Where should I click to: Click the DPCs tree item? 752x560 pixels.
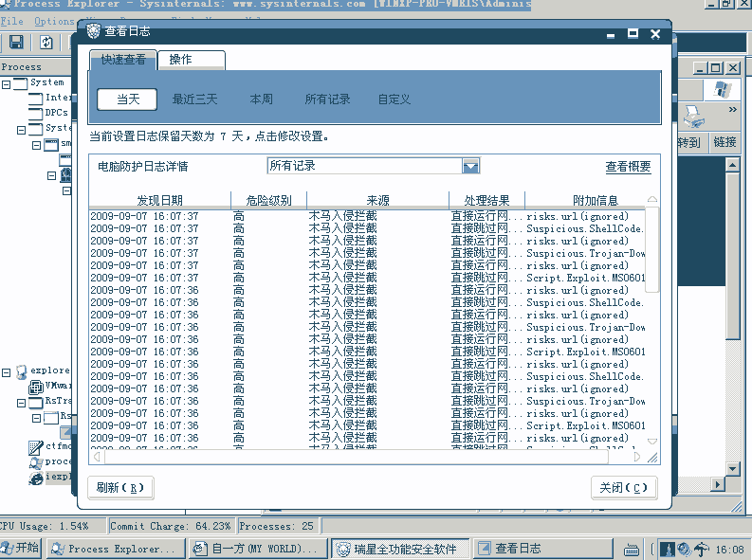tap(56, 113)
